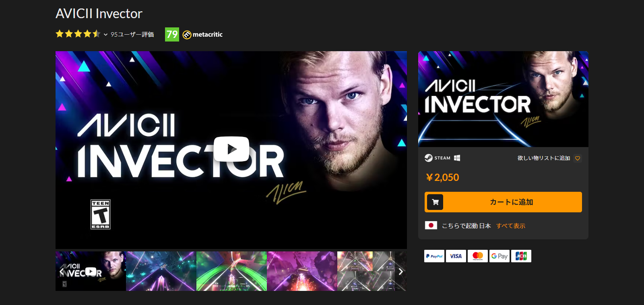Screen dimensions: 644x305
Task: Click the shopping cart icon
Action: [435, 202]
